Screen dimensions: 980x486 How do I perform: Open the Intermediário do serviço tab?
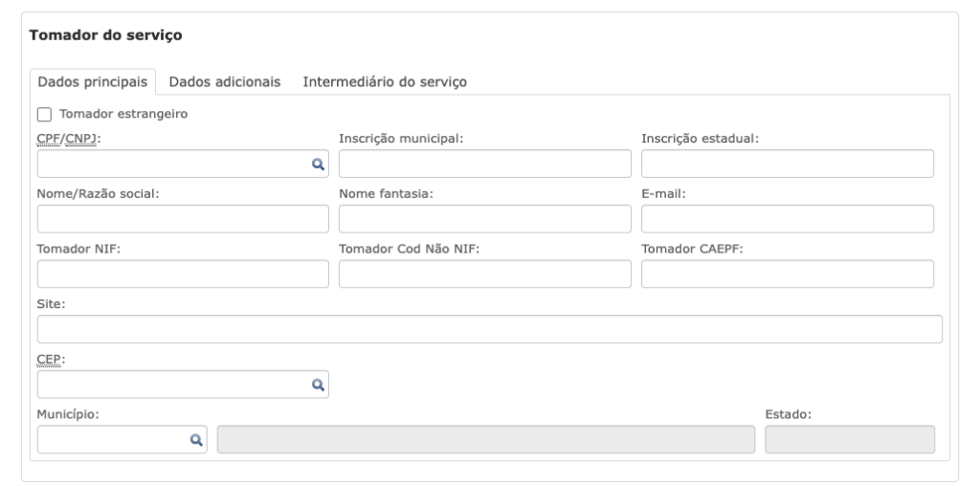point(385,82)
